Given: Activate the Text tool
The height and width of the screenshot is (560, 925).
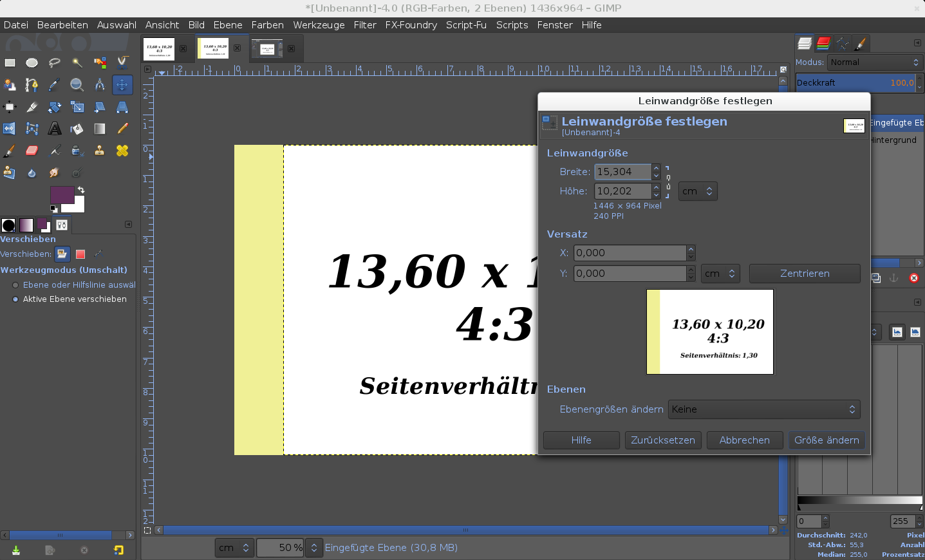Looking at the screenshot, I should click(x=55, y=129).
